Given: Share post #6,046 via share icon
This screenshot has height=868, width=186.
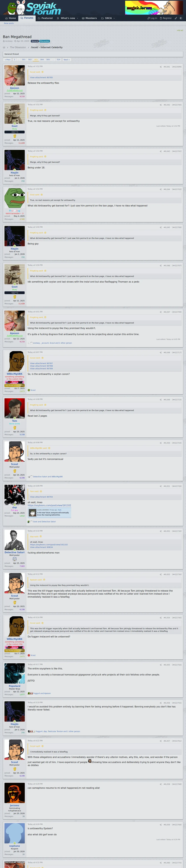Looking at the screenshot, I should pyautogui.click(x=160, y=265).
